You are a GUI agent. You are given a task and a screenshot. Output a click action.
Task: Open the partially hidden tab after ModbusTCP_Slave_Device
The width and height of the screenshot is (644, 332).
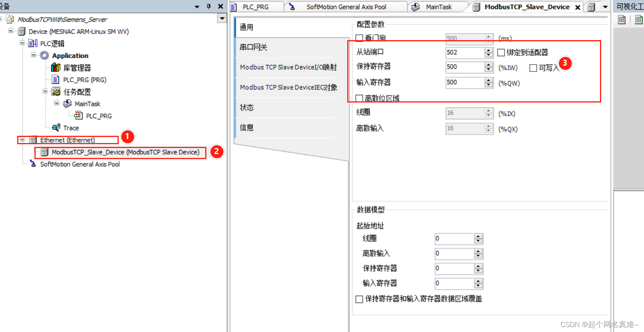point(592,7)
